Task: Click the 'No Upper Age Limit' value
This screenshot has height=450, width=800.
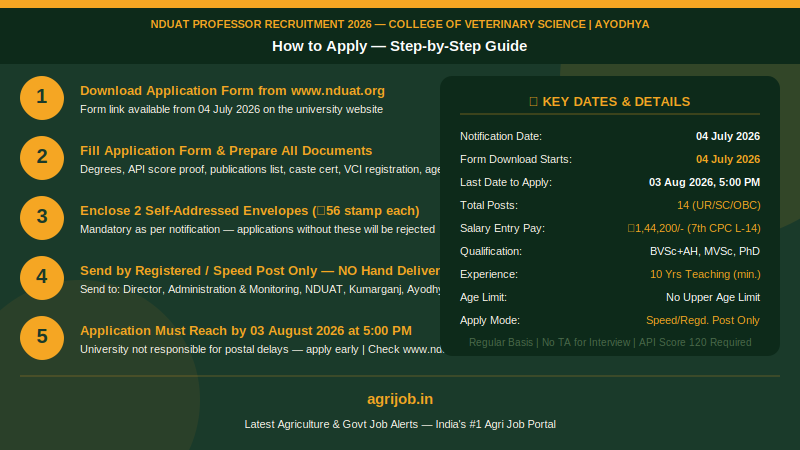Action: pos(713,297)
